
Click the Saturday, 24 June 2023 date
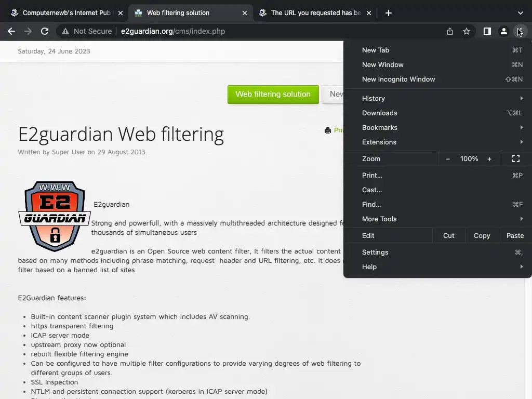[x=54, y=51]
